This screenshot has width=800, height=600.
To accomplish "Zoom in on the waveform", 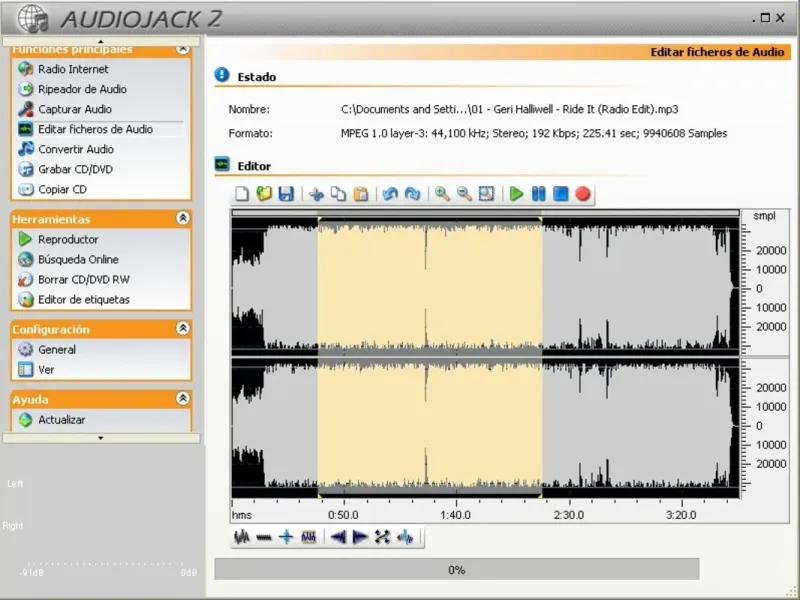I will (442, 194).
